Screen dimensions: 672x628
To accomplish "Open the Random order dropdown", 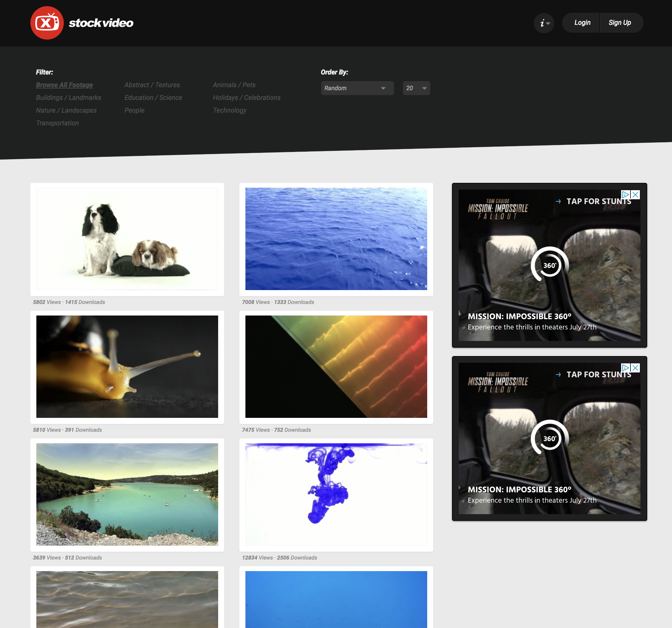I will [x=357, y=88].
